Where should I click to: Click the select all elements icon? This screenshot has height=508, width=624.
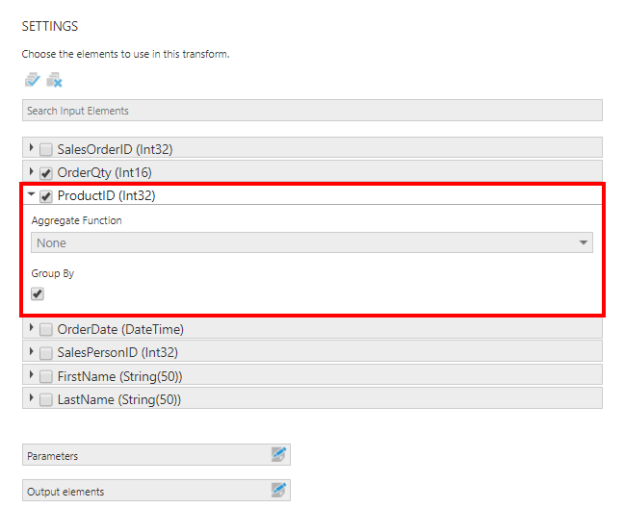[32, 81]
